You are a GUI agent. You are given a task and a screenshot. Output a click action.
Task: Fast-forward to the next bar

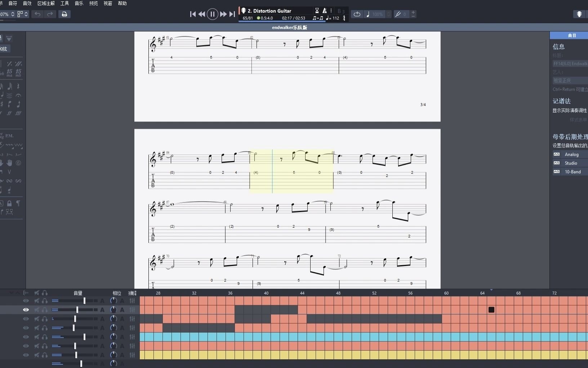223,14
